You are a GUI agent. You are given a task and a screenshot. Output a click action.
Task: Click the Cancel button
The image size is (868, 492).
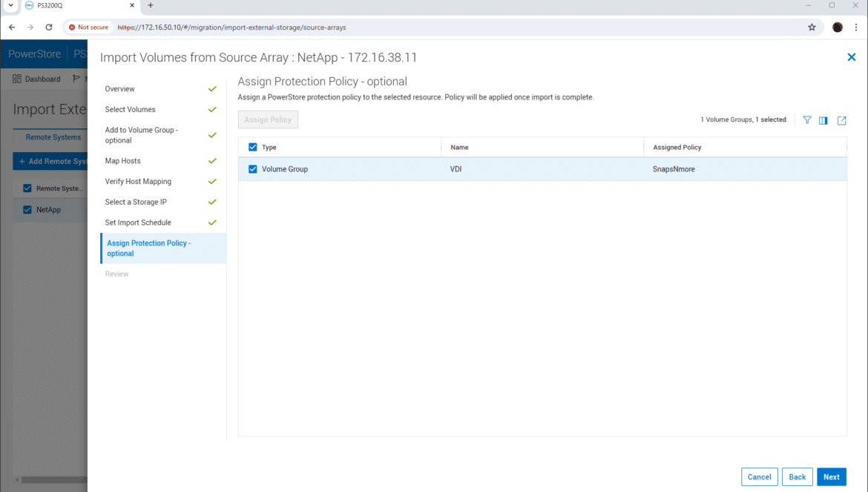(x=760, y=477)
